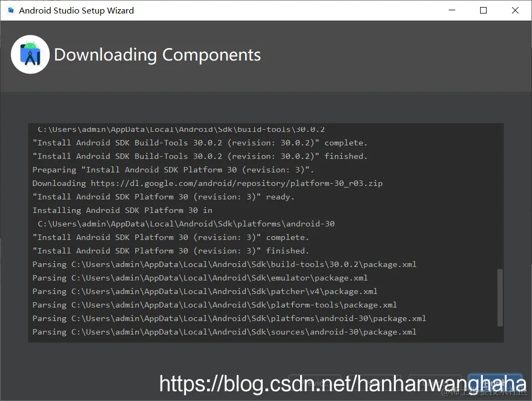Click the Build-Tools 30.0.2 complete log line
Viewport: 532px width, 401px height.
pos(200,143)
